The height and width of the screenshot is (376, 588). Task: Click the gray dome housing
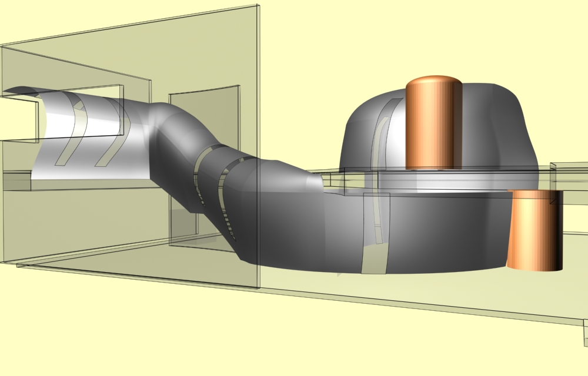coord(494,129)
